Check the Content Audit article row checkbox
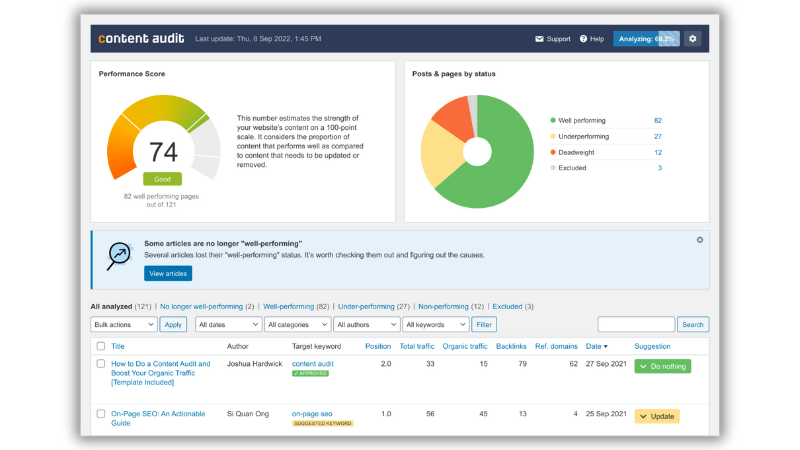 [x=101, y=364]
